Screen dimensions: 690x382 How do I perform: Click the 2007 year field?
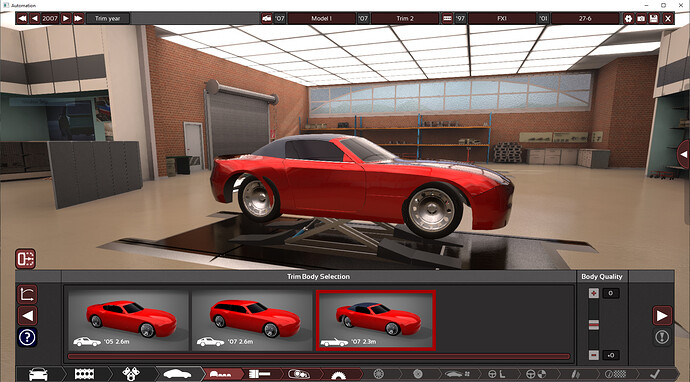[50, 18]
